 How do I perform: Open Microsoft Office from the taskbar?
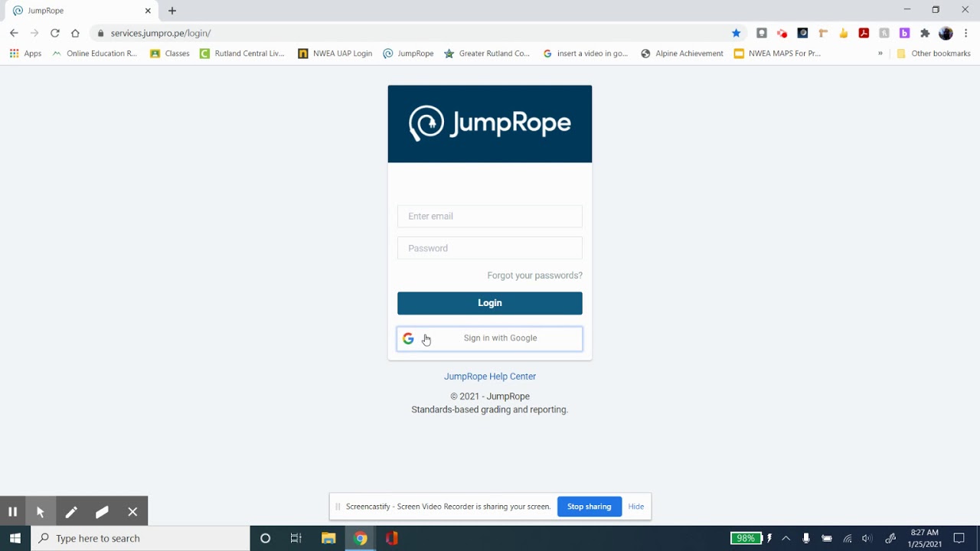392,539
